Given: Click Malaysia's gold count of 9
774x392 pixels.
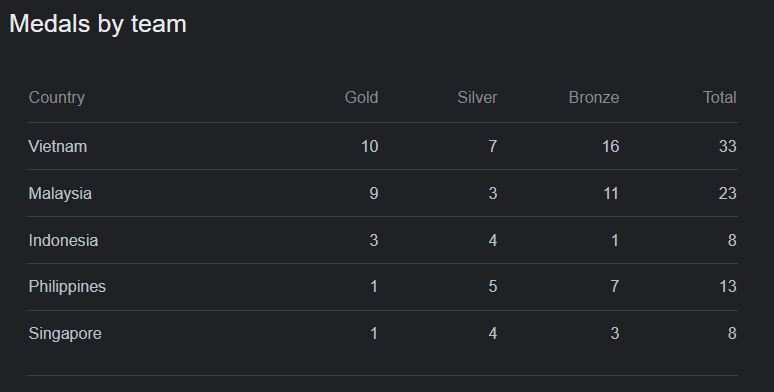Looking at the screenshot, I should 374,193.
